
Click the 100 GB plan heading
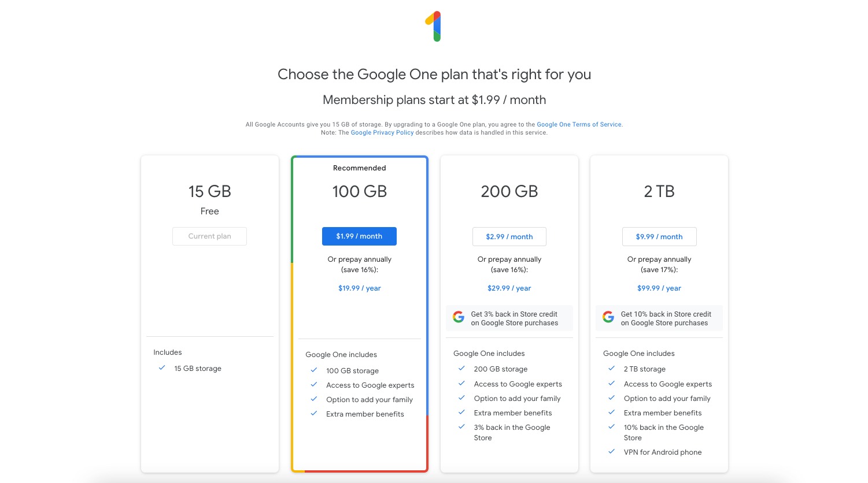[360, 191]
